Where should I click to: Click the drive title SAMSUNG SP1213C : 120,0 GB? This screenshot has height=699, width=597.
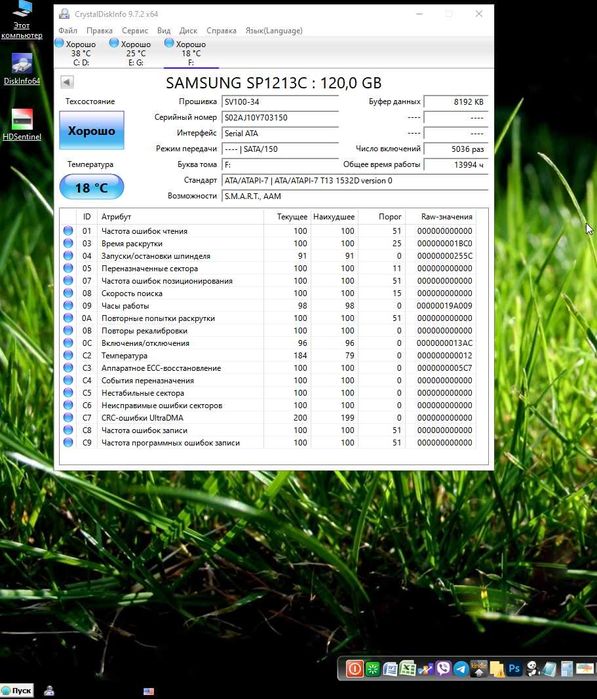(x=273, y=83)
